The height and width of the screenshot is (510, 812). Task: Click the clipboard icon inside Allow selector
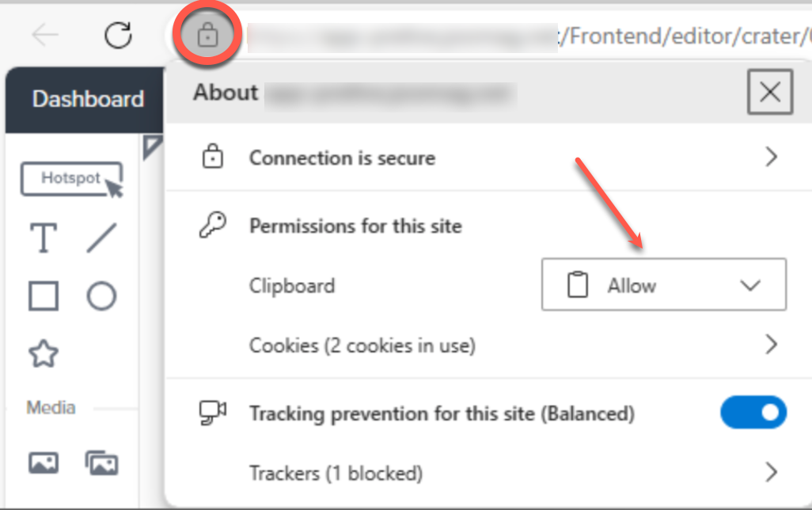click(x=579, y=285)
